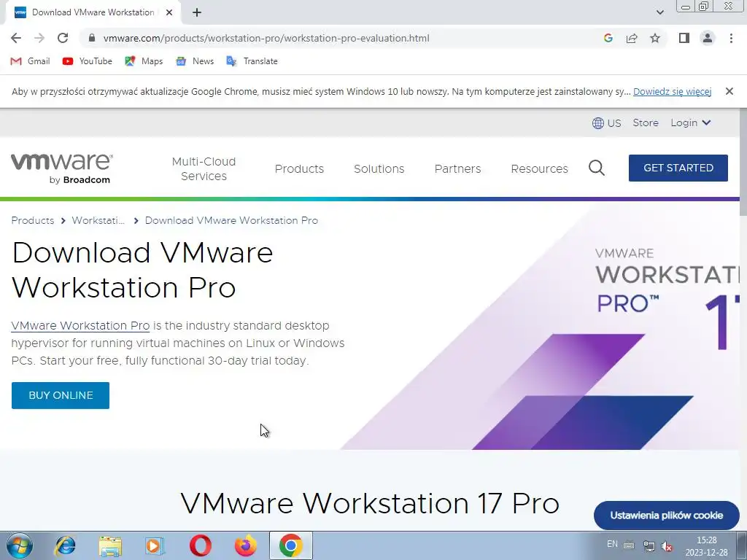
Task: Open the tab search chevron
Action: point(659,12)
